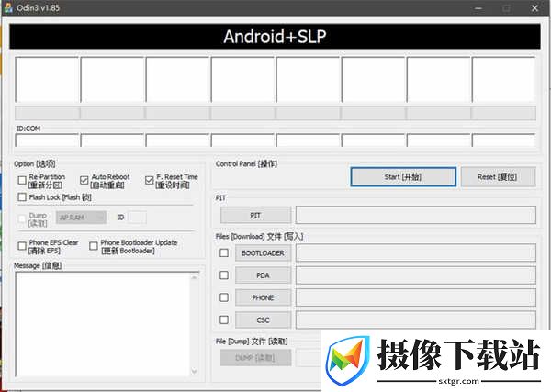
Task: Click the PHONE file button
Action: [264, 297]
